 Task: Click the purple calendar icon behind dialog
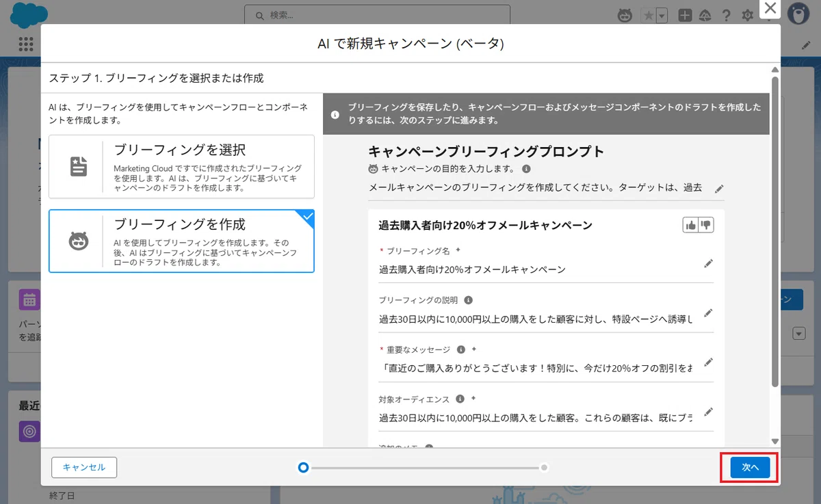29,300
